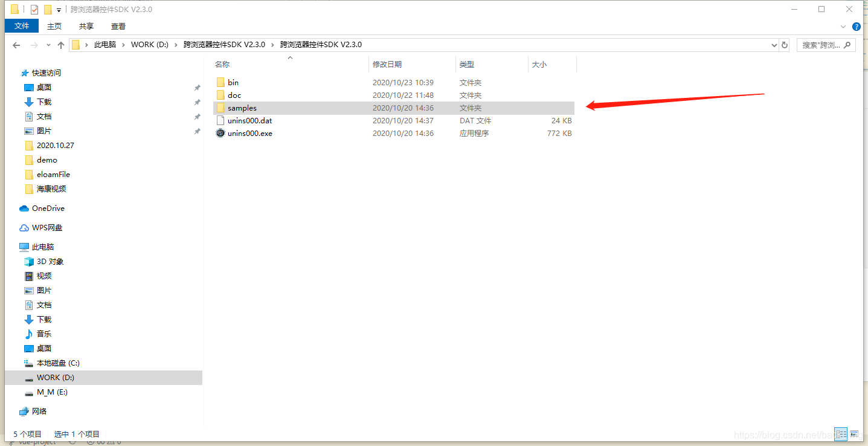The image size is (868, 446).
Task: Click the search magnifier icon
Action: click(x=847, y=45)
